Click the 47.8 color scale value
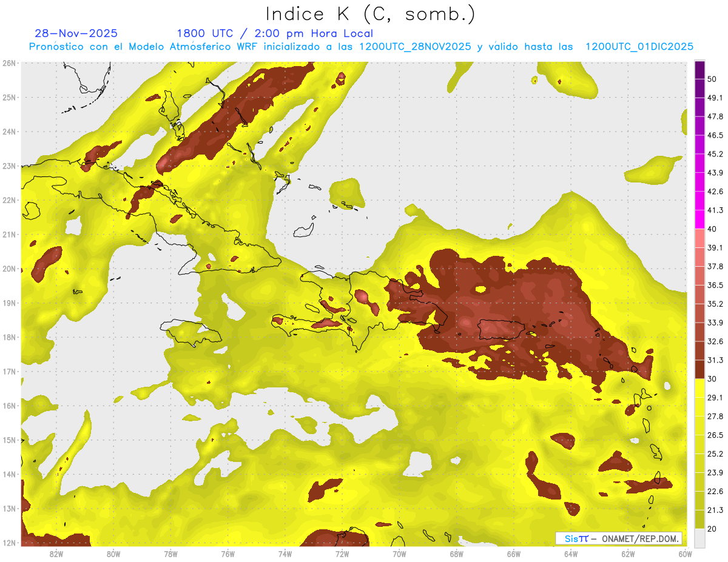The height and width of the screenshot is (562, 728). pos(715,116)
